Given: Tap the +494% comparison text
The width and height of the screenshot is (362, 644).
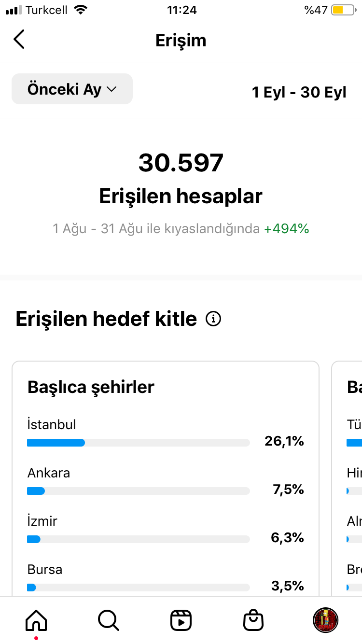Looking at the screenshot, I should (286, 228).
